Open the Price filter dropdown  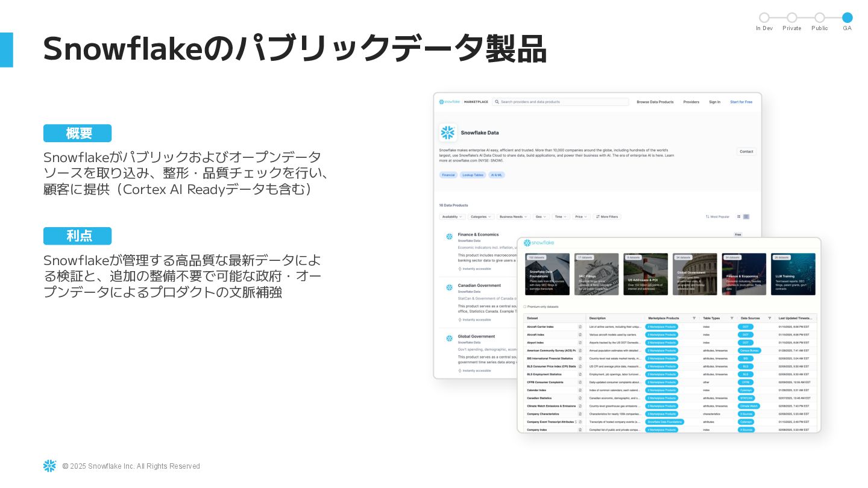coord(581,216)
